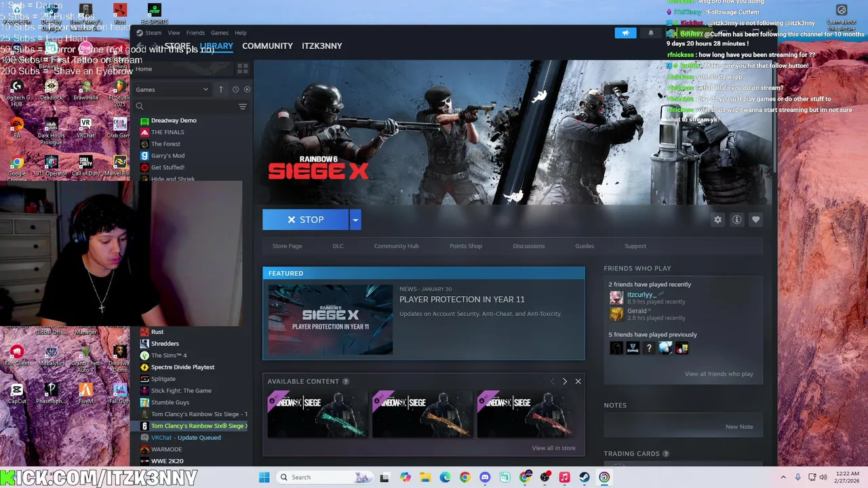The height and width of the screenshot is (488, 868).
Task: Open the Help menu
Action: tap(241, 33)
